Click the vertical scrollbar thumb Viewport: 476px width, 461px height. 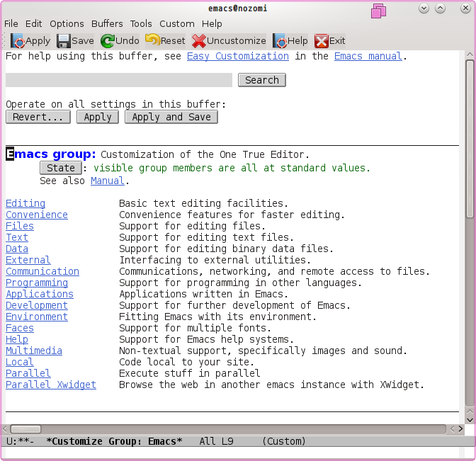tap(470, 139)
